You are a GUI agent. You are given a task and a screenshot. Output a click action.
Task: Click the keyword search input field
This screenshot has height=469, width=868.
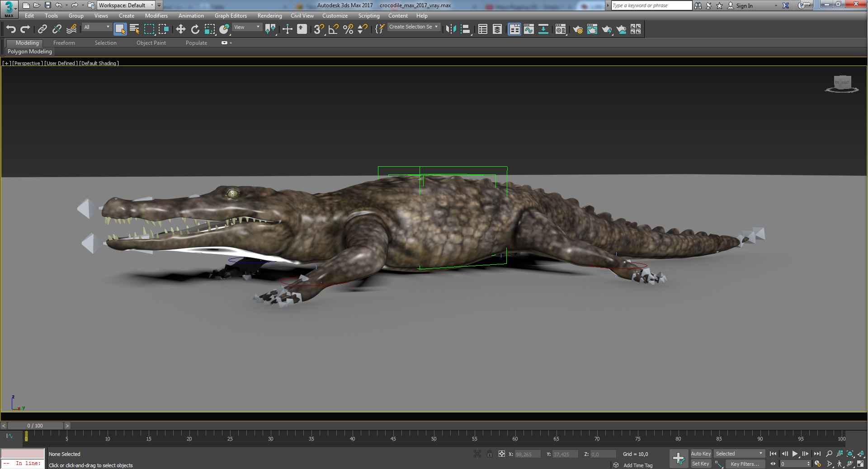click(x=651, y=5)
